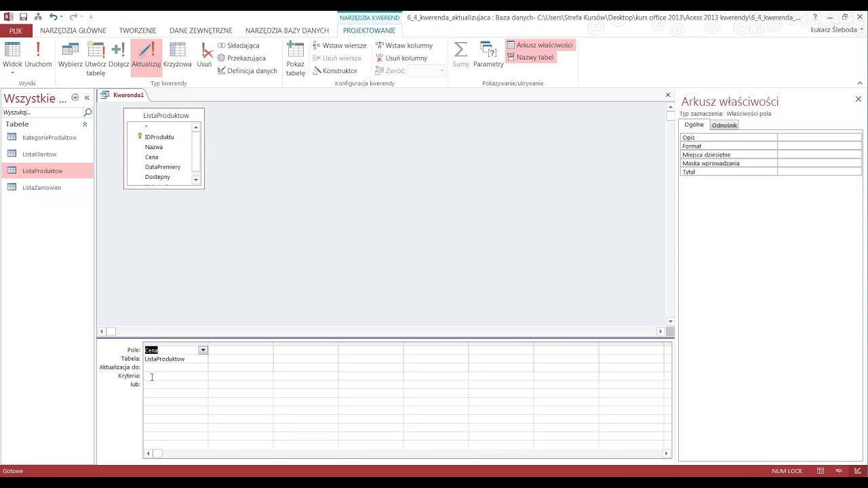Click the Sumy totals button
This screenshot has width=868, height=488.
[460, 56]
